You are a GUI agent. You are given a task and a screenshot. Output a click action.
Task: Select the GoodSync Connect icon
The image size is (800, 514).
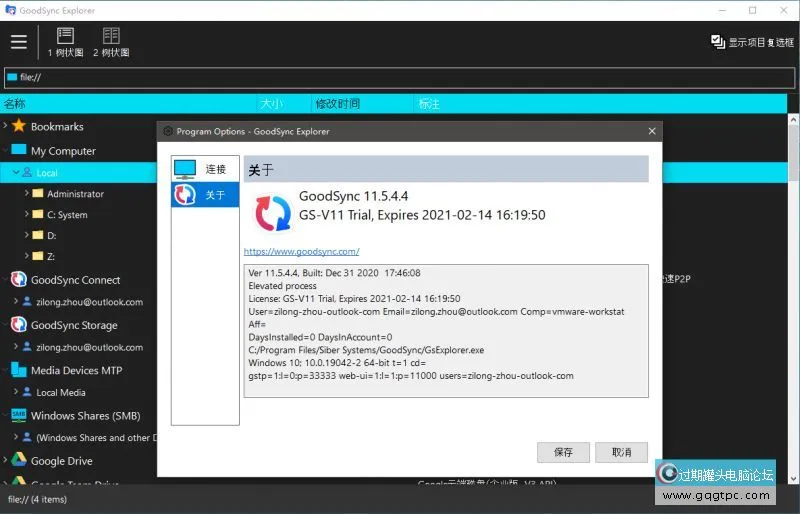18,280
